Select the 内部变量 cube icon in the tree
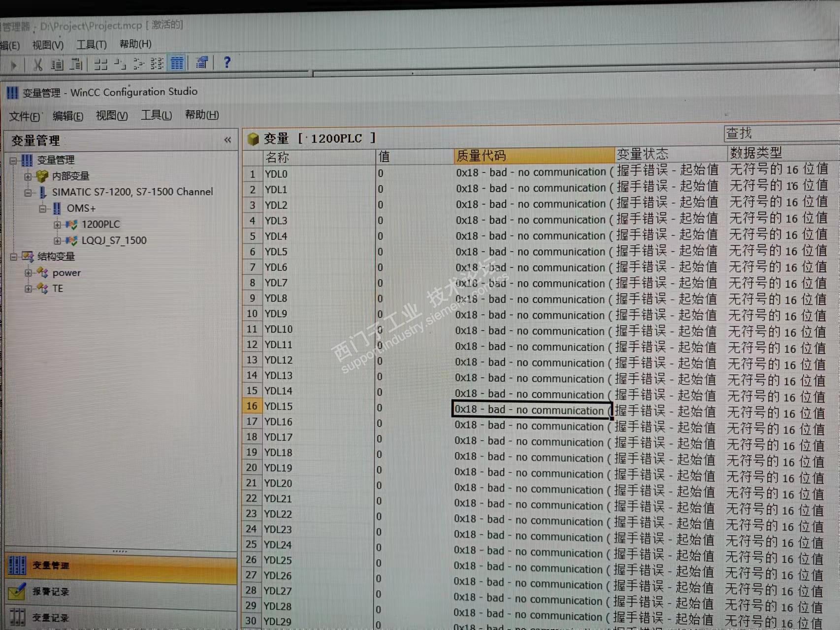840x630 pixels. [x=42, y=176]
